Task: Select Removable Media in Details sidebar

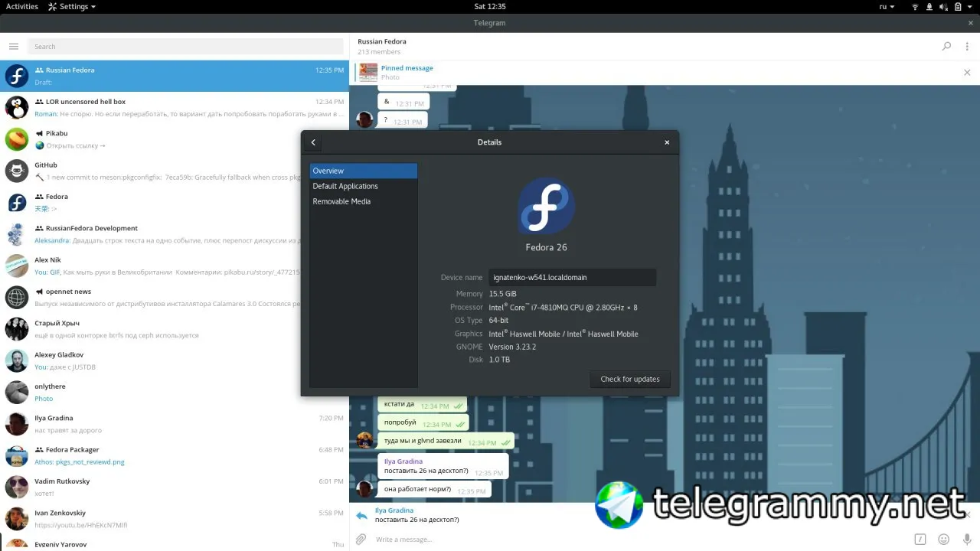Action: coord(364,201)
